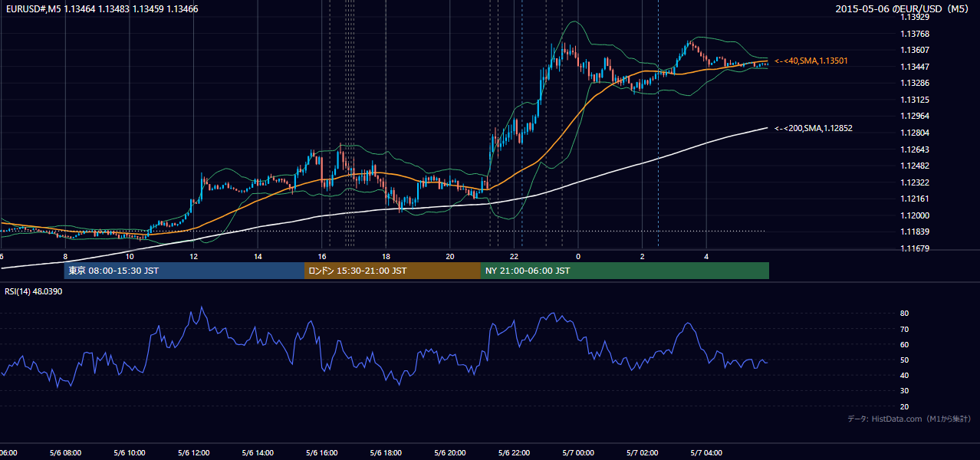Click RSI level 70 on the scale
980x460 pixels.
tap(905, 329)
